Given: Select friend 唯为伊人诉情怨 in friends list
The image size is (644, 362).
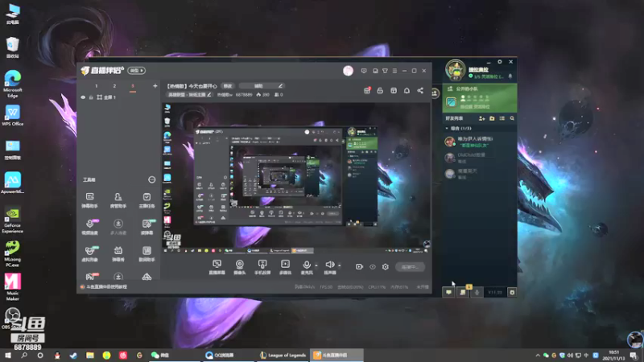Looking at the screenshot, I should (x=479, y=142).
